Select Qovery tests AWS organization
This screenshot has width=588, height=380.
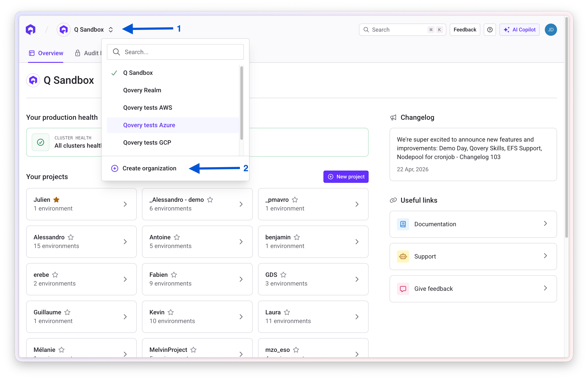(173, 108)
